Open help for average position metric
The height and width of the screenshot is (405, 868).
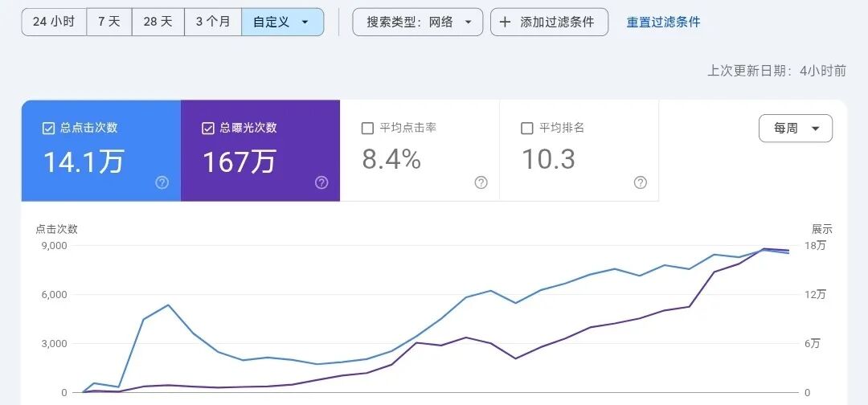(640, 182)
